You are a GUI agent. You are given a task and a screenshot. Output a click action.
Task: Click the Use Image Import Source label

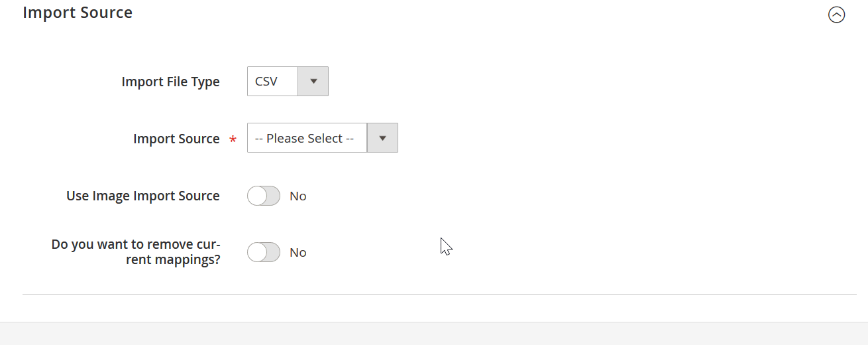point(143,196)
